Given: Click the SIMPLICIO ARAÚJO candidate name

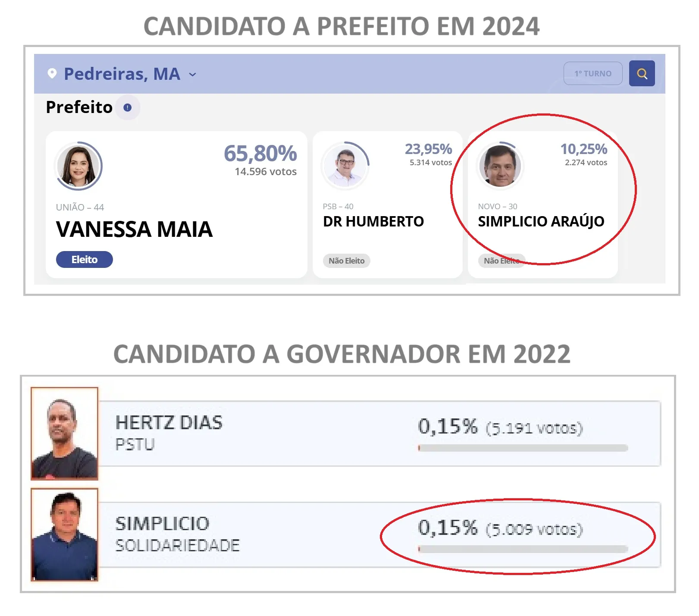Looking at the screenshot, I should pyautogui.click(x=541, y=222).
